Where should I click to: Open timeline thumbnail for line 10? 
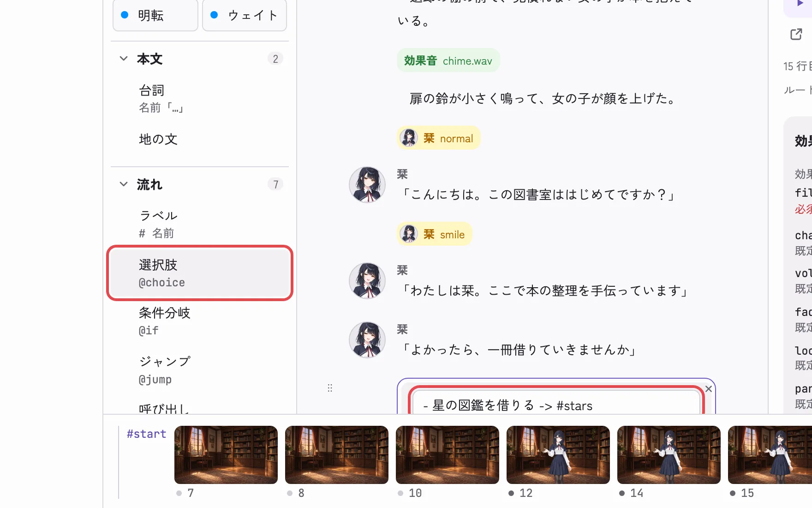click(x=448, y=455)
